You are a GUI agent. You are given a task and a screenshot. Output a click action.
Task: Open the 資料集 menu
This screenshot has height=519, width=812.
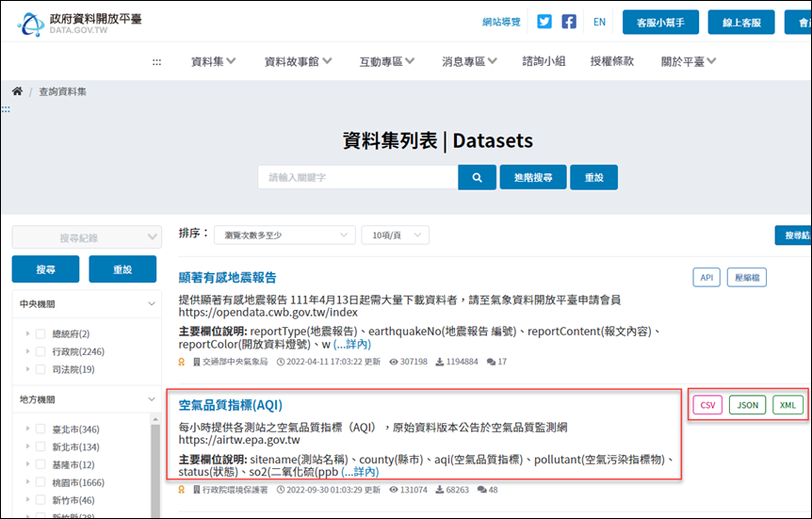(x=213, y=61)
